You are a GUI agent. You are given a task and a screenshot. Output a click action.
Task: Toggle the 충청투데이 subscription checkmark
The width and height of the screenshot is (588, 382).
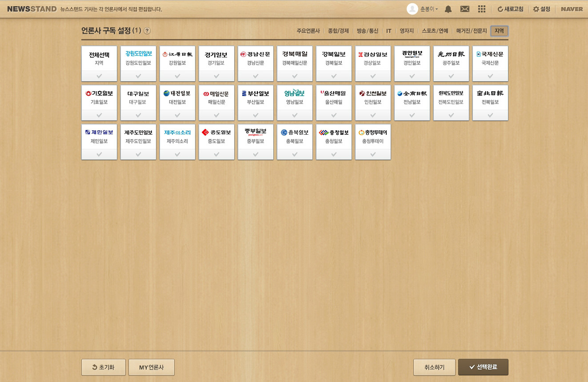coord(373,154)
